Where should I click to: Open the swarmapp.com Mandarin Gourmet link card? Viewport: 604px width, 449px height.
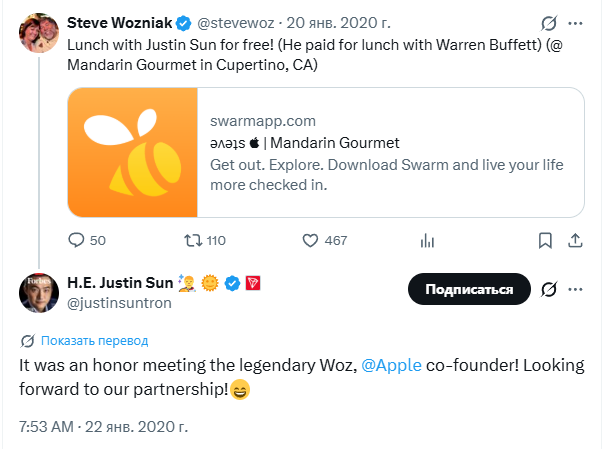[x=326, y=152]
